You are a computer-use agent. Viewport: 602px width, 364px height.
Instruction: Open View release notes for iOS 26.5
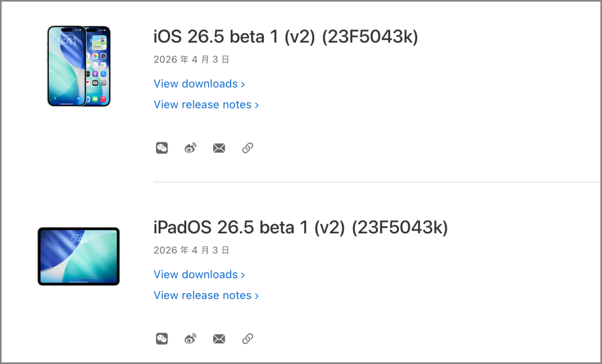(x=203, y=105)
